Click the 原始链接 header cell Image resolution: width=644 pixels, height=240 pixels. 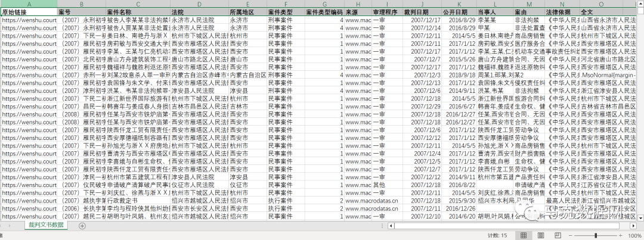pyautogui.click(x=29, y=12)
